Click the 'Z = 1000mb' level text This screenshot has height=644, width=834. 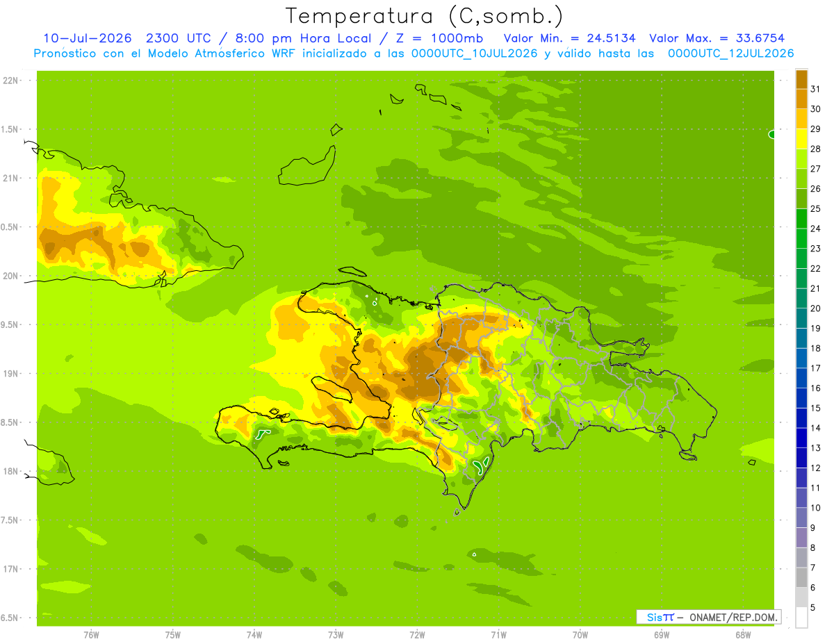tap(439, 38)
